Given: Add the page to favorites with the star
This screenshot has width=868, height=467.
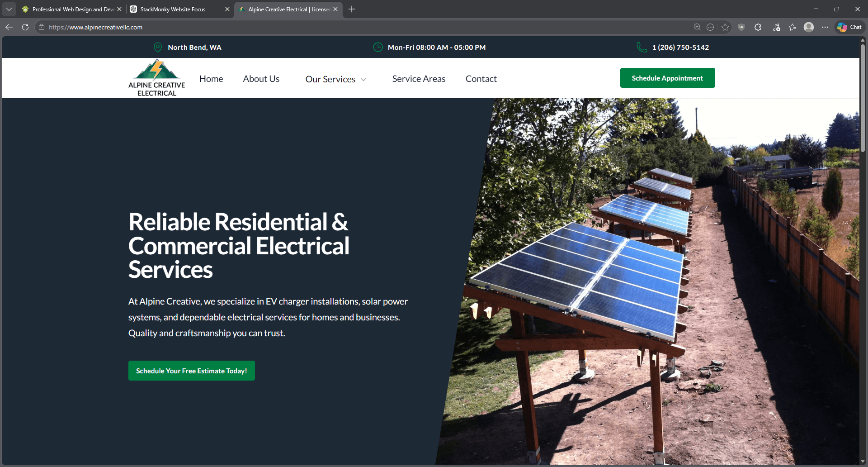Looking at the screenshot, I should (x=725, y=27).
